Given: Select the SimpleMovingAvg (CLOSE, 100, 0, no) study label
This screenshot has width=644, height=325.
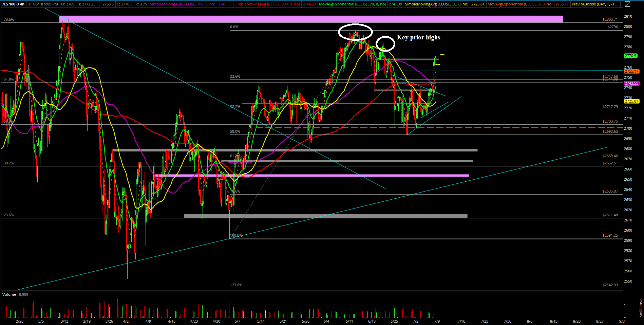Looking at the screenshot, I should (183, 4).
